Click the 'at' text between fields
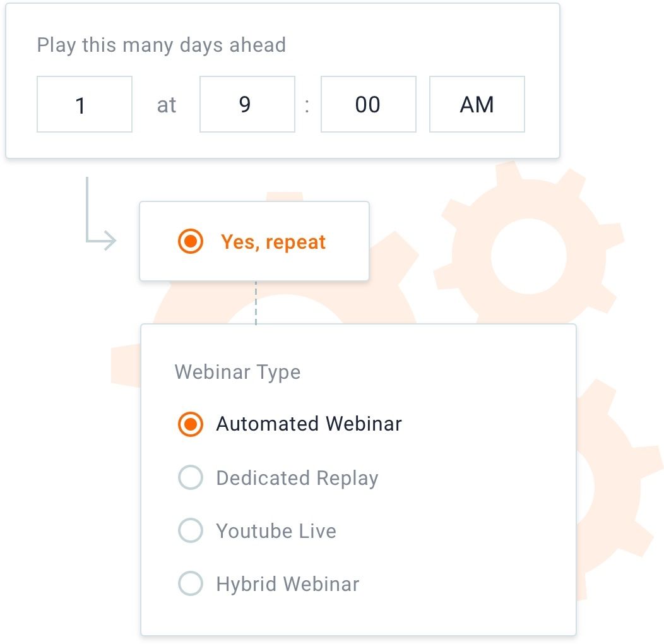 coord(166,105)
